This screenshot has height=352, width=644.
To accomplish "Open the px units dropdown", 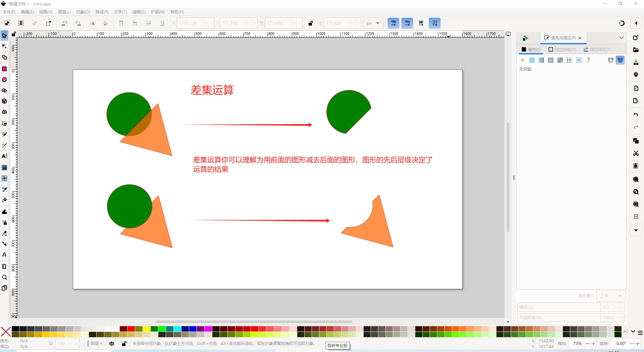I will tap(373, 23).
